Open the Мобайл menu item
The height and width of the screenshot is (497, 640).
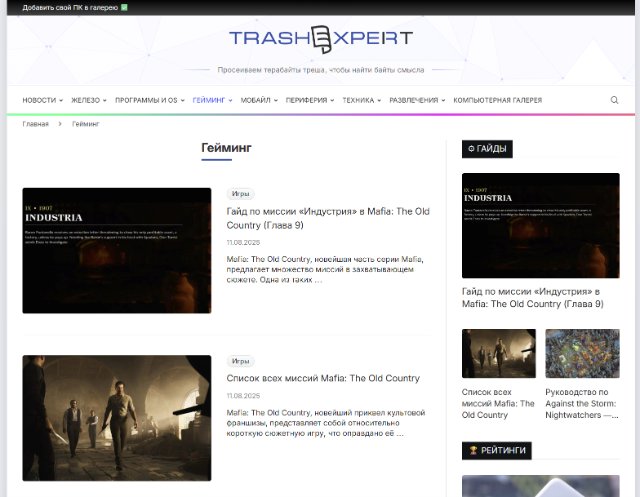[256, 100]
